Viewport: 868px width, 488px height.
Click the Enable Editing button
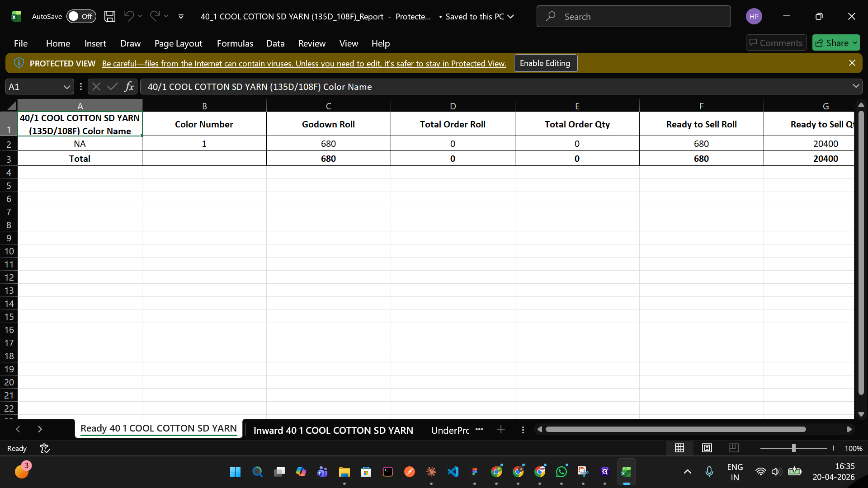click(545, 63)
